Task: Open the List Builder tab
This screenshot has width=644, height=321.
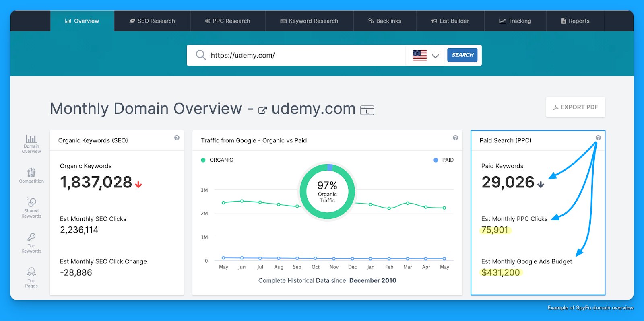Action: click(x=450, y=21)
